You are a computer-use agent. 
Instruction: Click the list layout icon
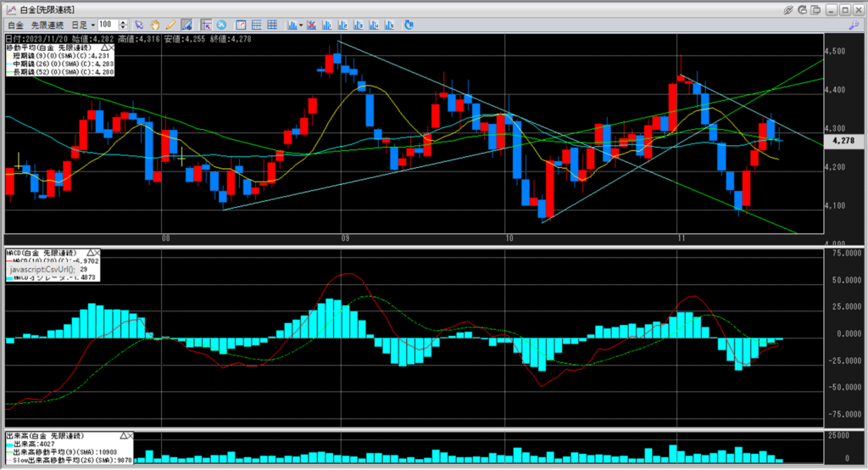256,25
